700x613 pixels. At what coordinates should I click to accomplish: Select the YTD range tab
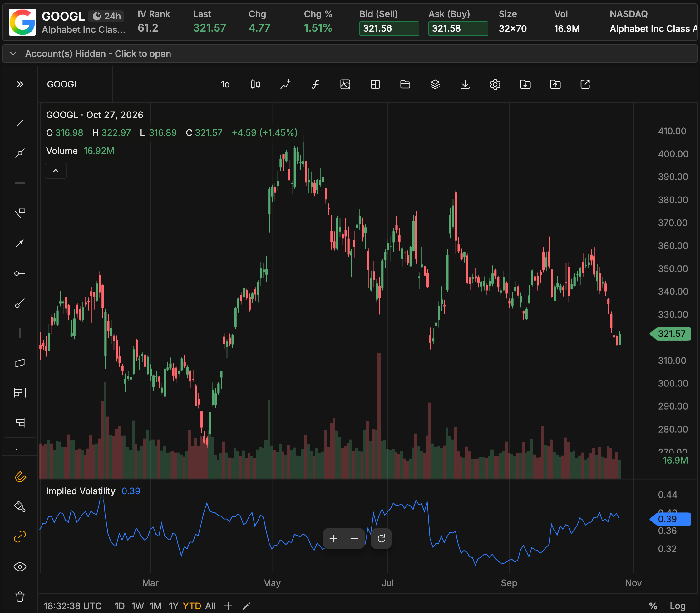[x=192, y=606]
